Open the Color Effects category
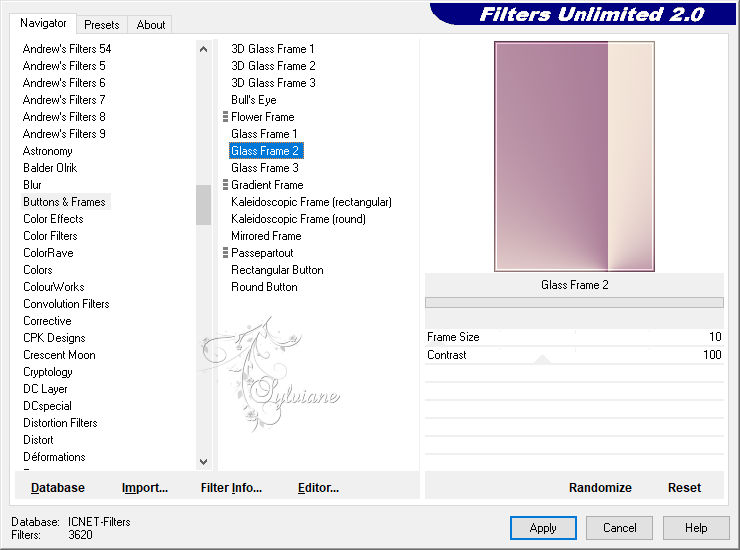This screenshot has width=740, height=550. (x=53, y=219)
